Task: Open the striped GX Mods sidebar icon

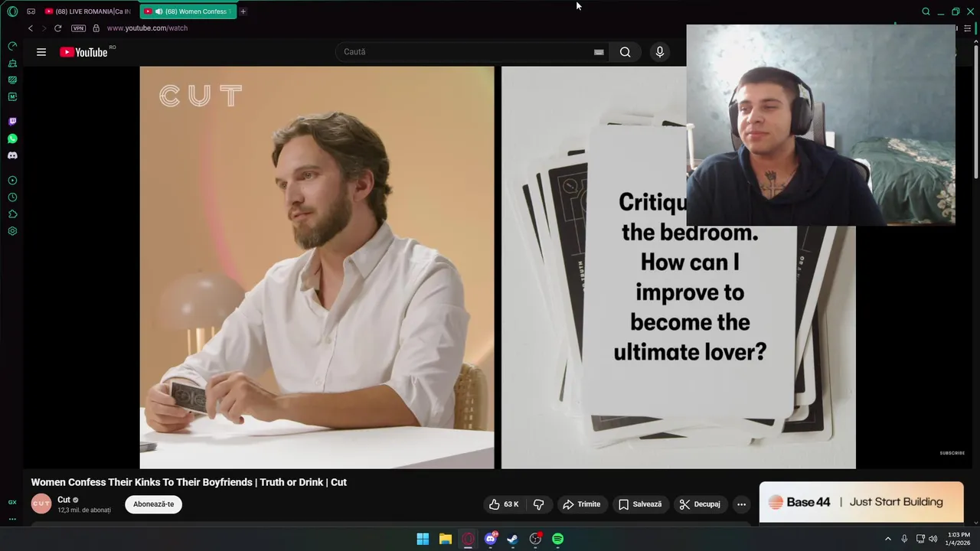Action: (12, 80)
